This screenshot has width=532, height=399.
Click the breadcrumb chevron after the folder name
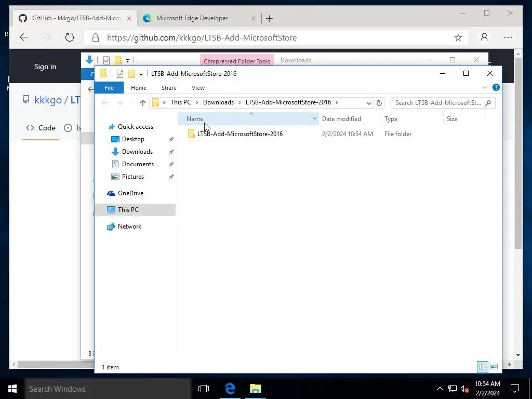point(337,102)
